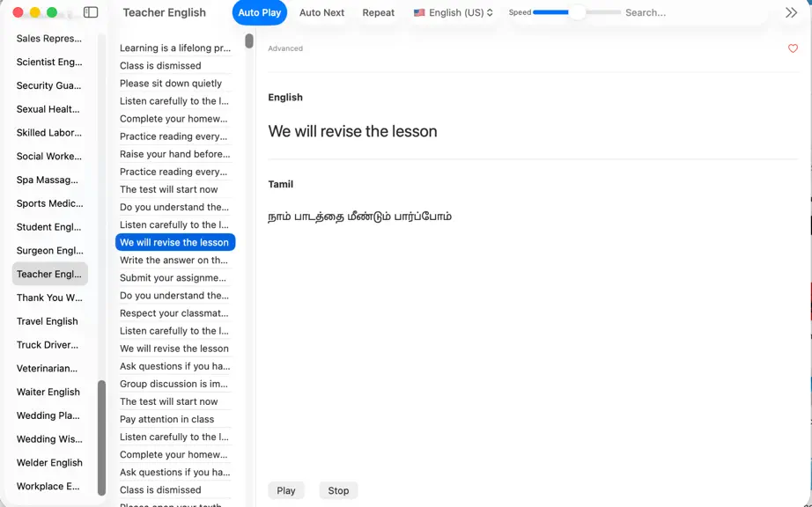Select phrase "Please sit down quietly"
The width and height of the screenshot is (812, 507).
coord(175,84)
